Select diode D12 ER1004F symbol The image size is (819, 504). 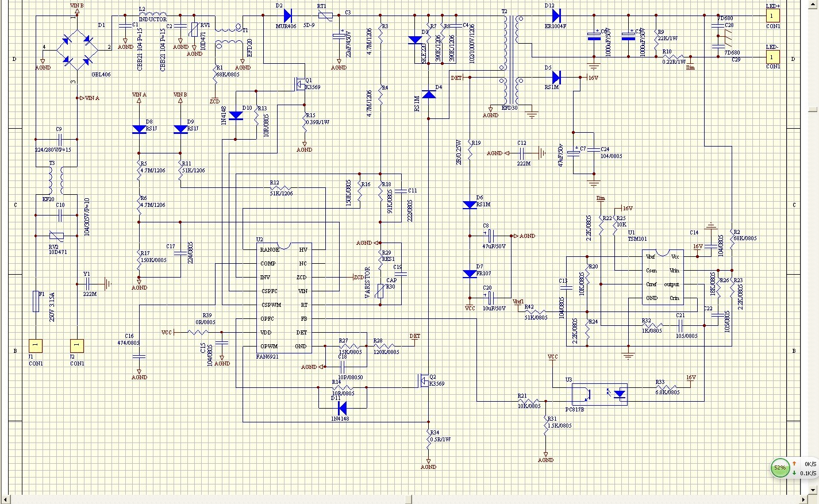(555, 16)
